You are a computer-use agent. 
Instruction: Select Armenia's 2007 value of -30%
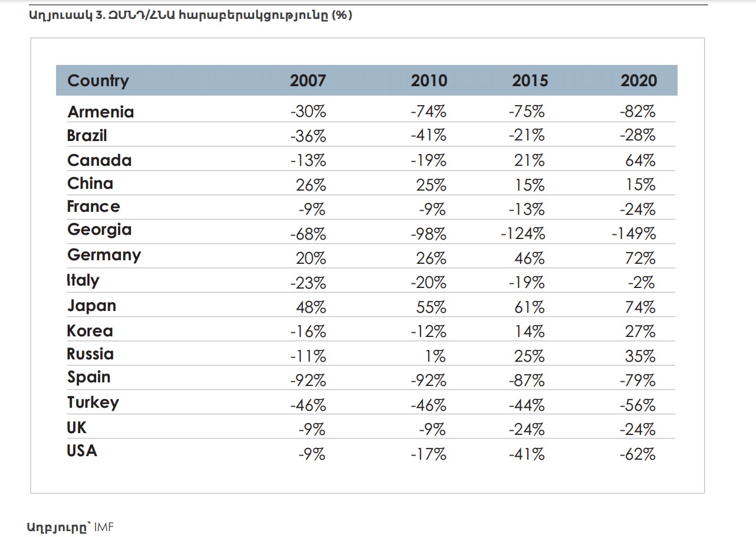coord(308,112)
